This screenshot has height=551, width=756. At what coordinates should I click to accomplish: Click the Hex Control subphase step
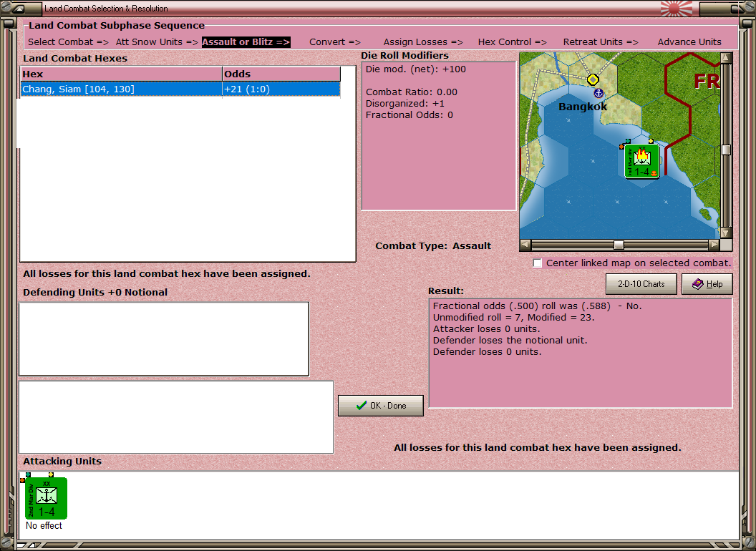[512, 42]
